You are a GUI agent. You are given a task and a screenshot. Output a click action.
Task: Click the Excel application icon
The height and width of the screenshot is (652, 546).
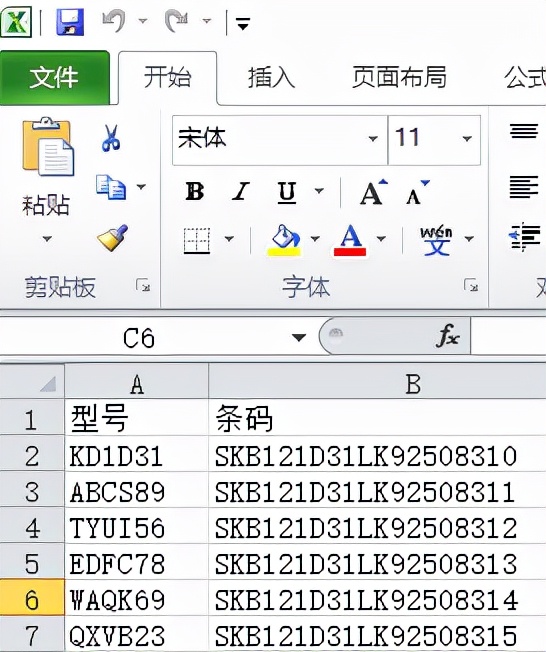click(x=15, y=21)
